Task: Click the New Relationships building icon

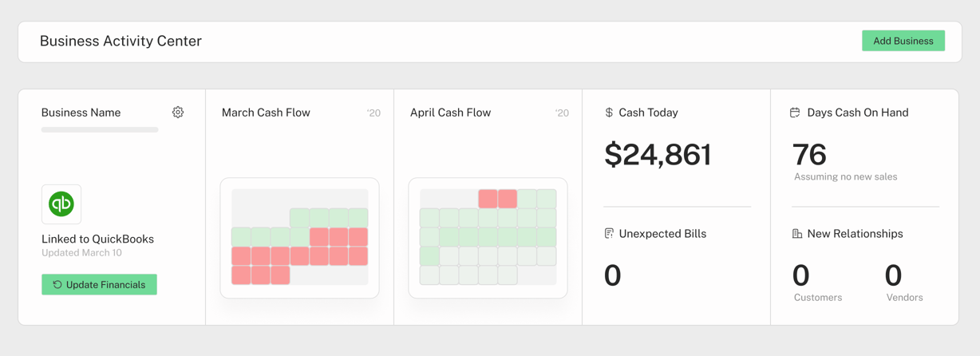Action: [796, 234]
